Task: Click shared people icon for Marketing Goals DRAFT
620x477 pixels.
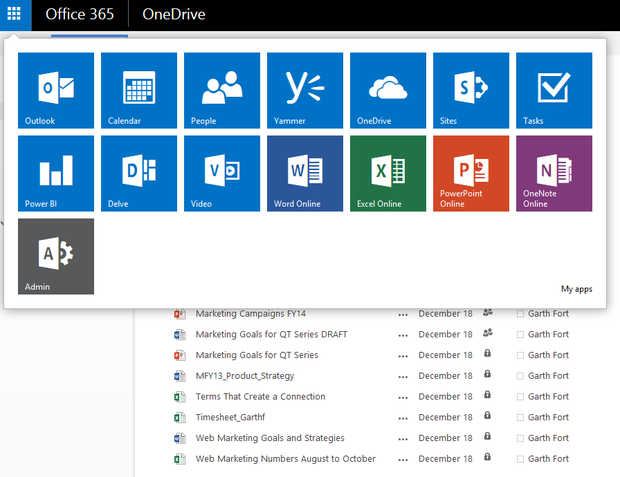Action: (x=488, y=333)
